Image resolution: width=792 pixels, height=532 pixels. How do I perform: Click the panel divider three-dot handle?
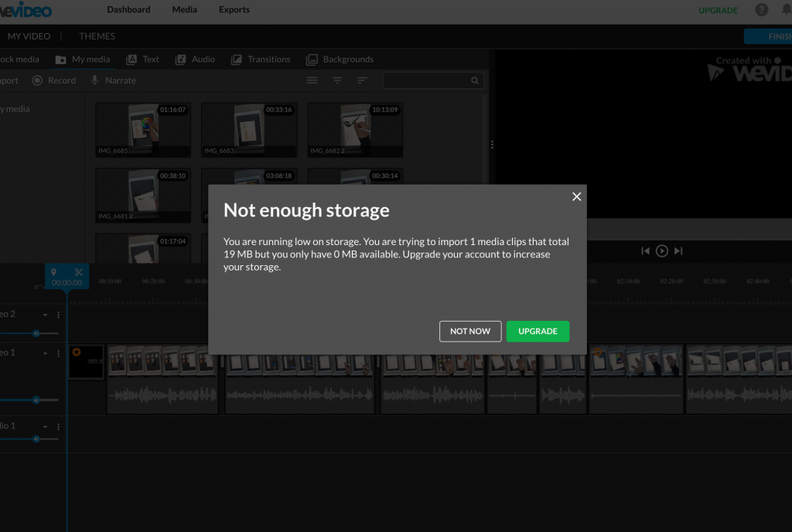point(492,145)
